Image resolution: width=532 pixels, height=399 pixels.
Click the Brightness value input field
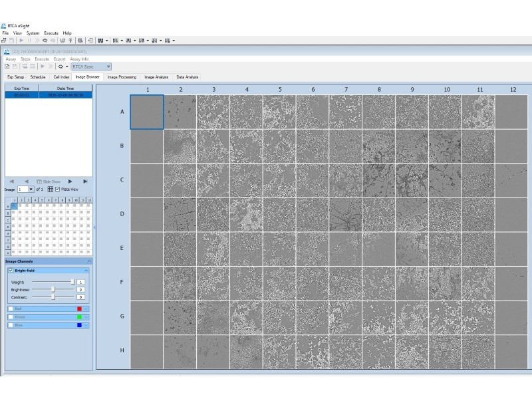[x=80, y=290]
